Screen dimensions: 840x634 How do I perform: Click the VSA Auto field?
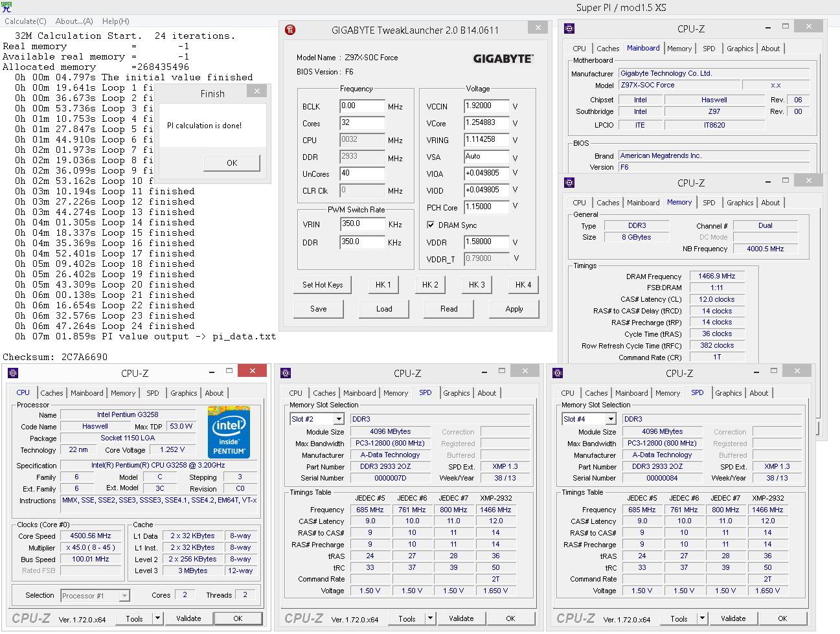pyautogui.click(x=486, y=157)
